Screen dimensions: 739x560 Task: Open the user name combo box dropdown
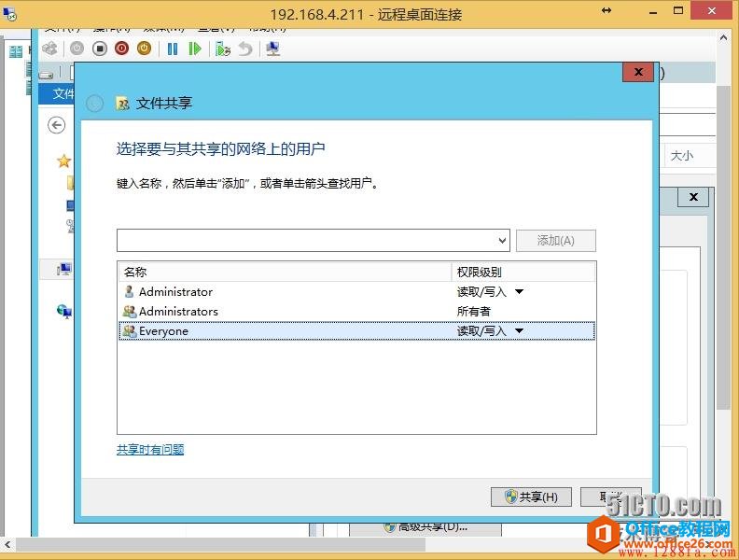point(502,241)
